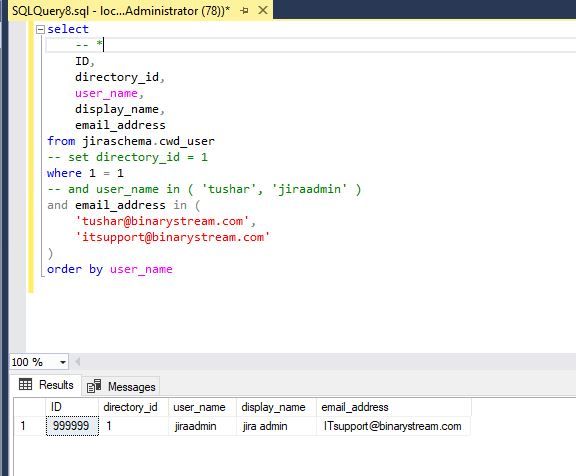Close the SQLQuery8.sql tab
Screen dimensions: 576x476
tap(263, 10)
